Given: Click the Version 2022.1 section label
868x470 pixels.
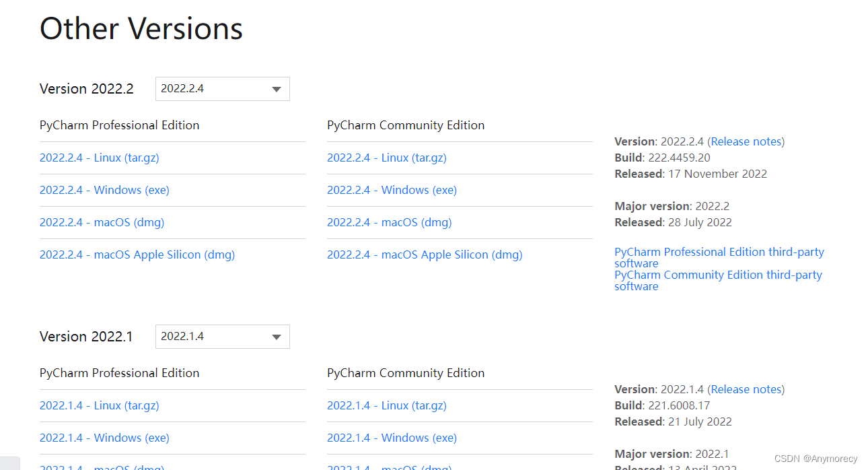Looking at the screenshot, I should tap(86, 337).
